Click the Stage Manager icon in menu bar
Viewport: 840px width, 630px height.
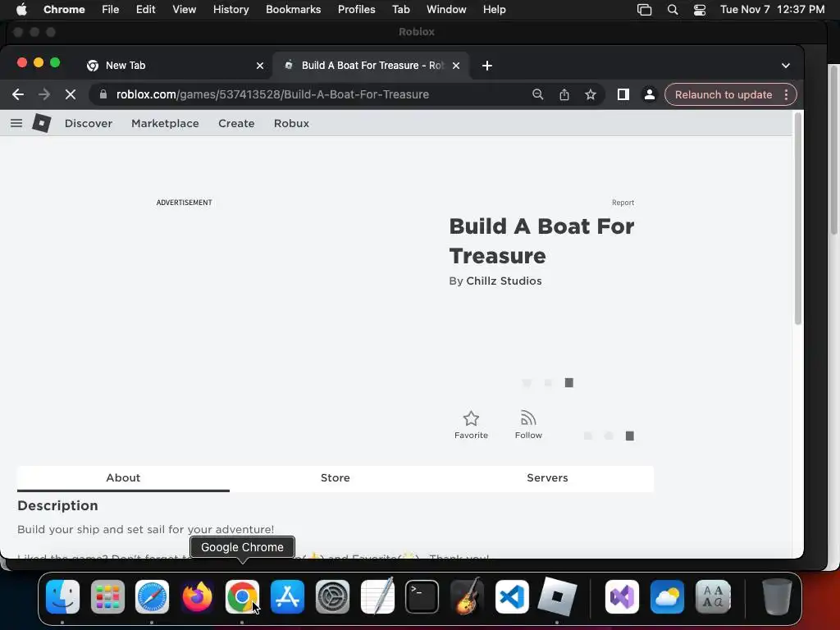(645, 10)
